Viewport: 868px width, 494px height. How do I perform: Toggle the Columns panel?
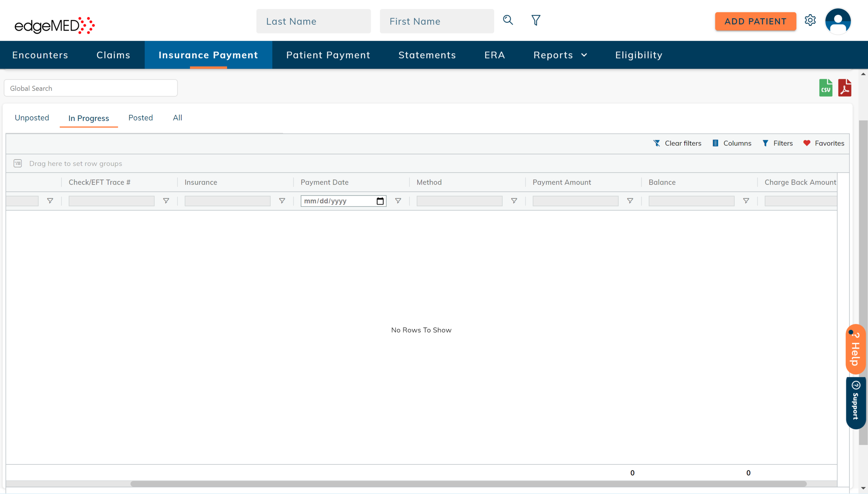point(732,143)
